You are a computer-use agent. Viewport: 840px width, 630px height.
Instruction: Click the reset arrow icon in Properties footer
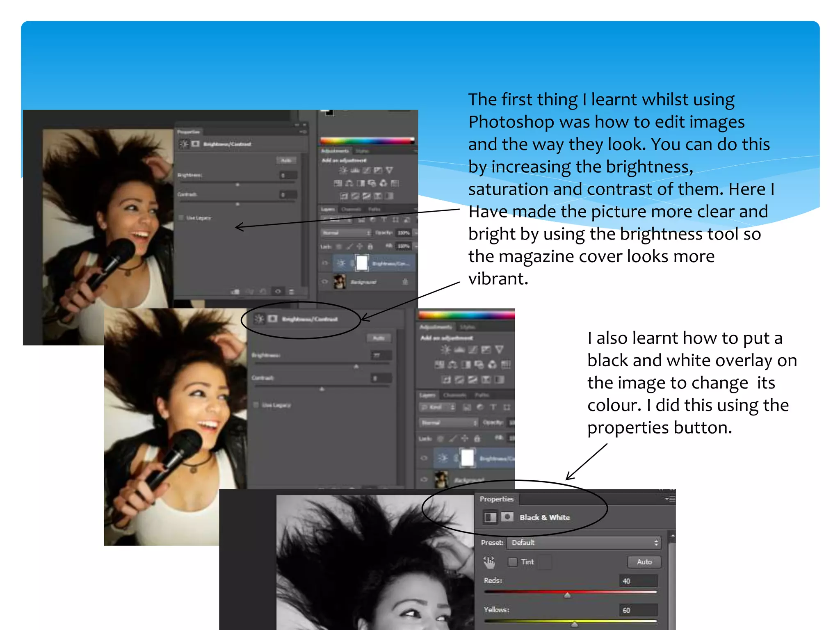pos(263,292)
